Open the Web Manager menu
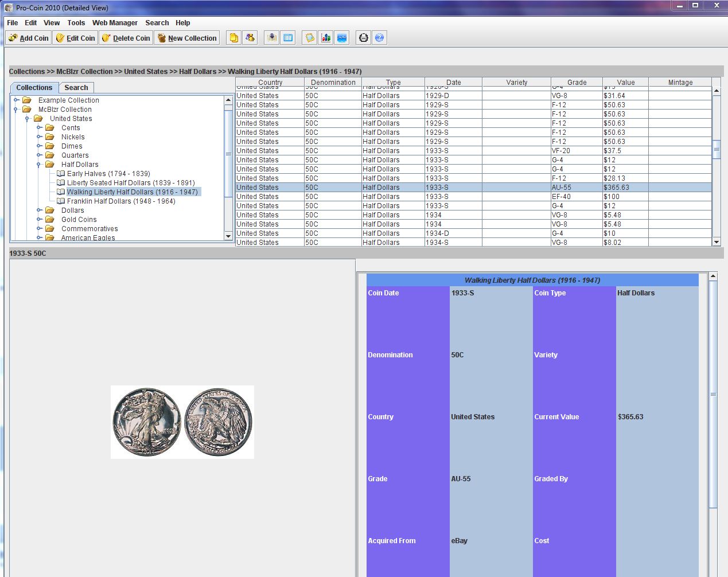728x577 pixels. [115, 23]
